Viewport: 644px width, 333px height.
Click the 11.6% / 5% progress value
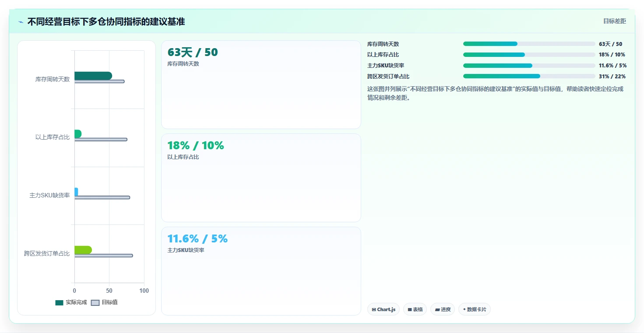pos(613,66)
